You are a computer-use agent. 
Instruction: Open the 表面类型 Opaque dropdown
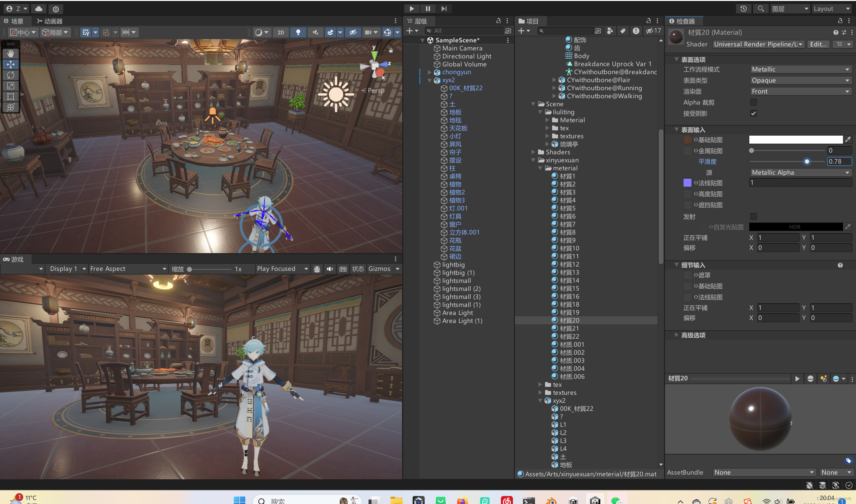click(x=800, y=80)
